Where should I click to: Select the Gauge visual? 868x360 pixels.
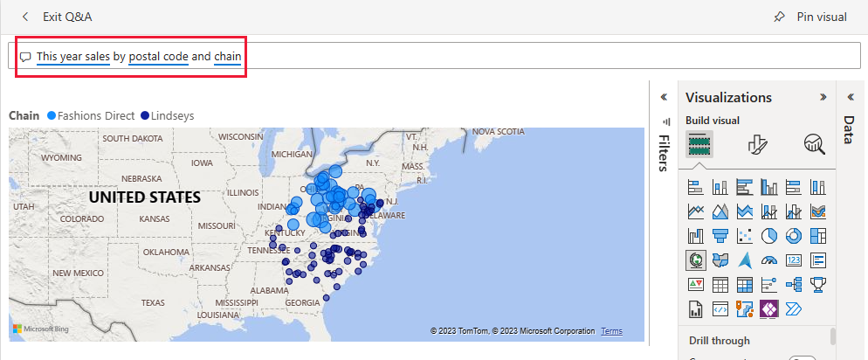769,260
